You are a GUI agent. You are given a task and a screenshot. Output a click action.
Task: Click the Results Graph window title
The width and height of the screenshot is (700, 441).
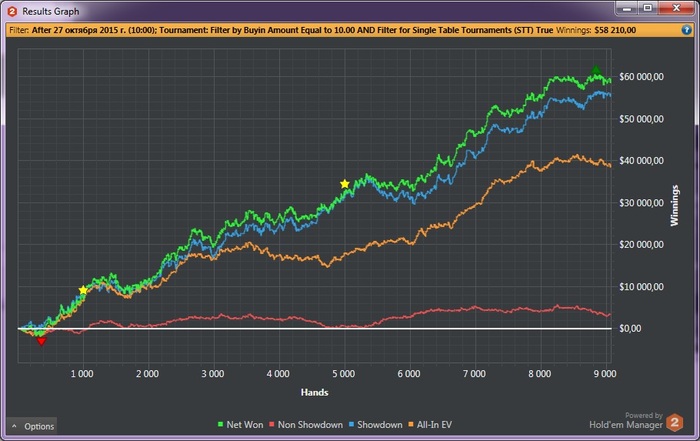[50, 12]
